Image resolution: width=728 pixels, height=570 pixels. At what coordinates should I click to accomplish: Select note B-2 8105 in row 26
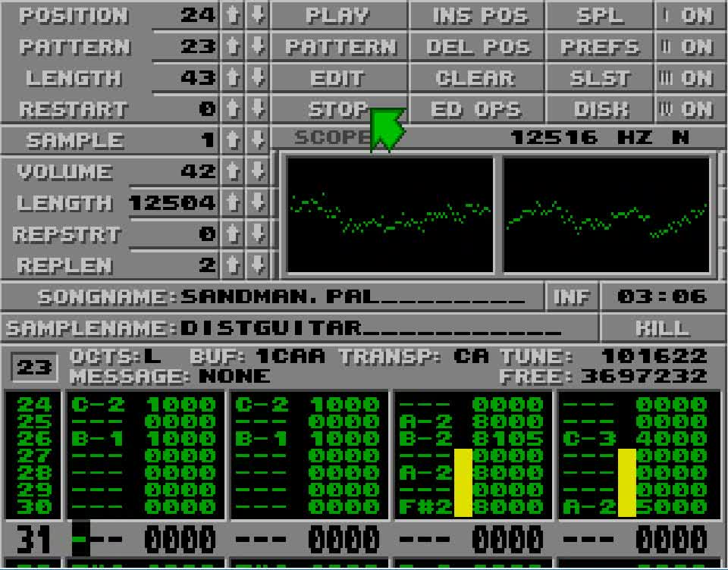[x=471, y=439]
